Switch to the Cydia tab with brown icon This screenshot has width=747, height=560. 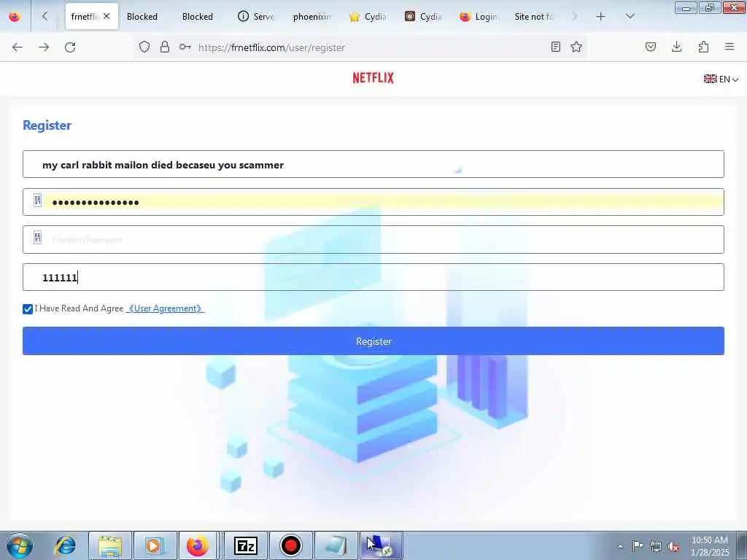click(423, 17)
